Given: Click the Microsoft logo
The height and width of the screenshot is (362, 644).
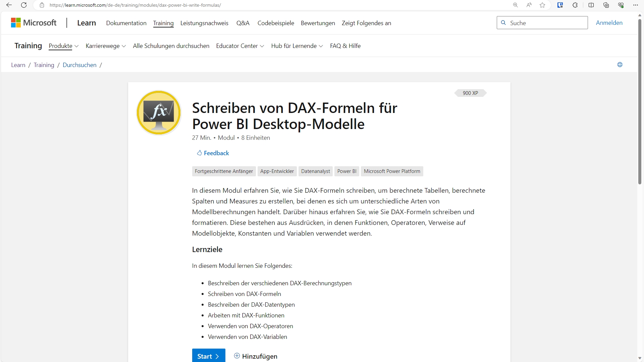Looking at the screenshot, I should (34, 23).
